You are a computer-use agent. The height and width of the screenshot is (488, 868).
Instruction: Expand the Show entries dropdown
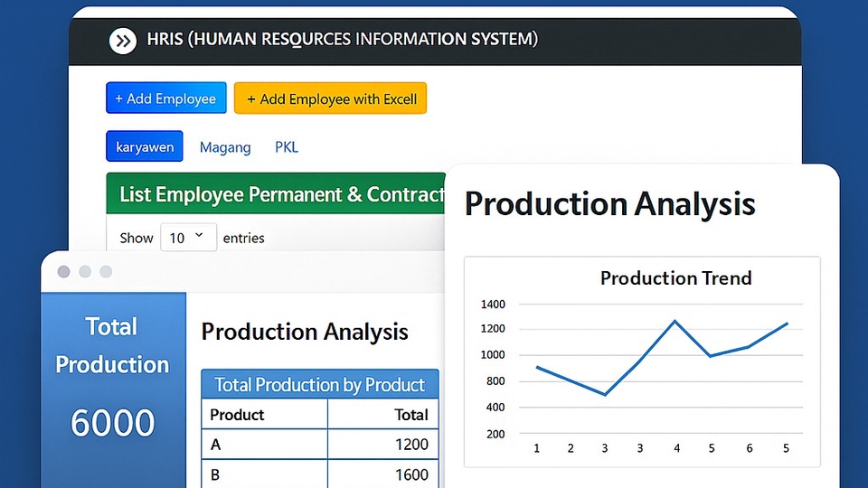[189, 238]
